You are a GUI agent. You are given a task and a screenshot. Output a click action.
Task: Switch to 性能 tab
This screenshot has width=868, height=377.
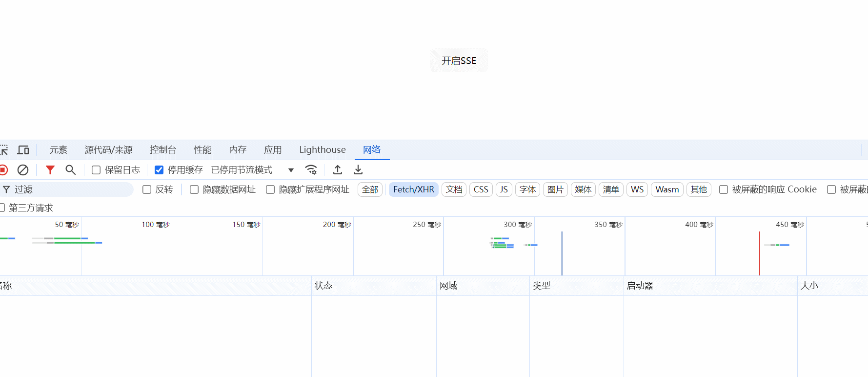tap(202, 150)
